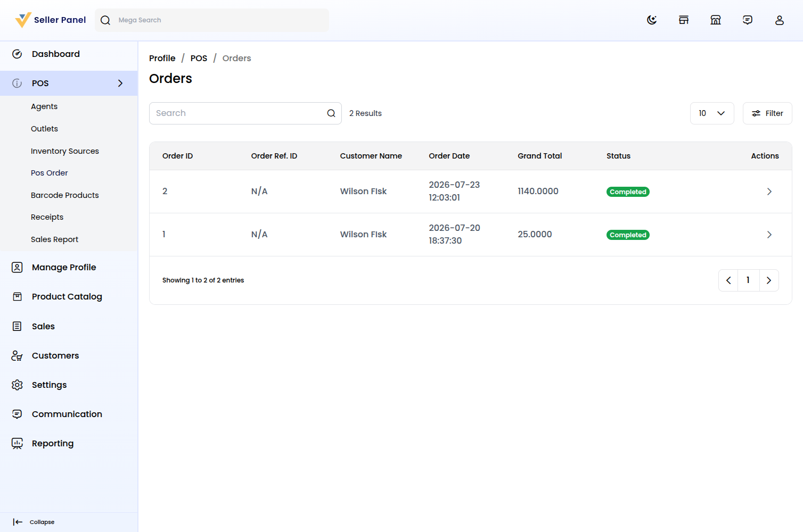Image resolution: width=803 pixels, height=532 pixels.
Task: Open the marketplace shop icon in header
Action: tap(716, 20)
